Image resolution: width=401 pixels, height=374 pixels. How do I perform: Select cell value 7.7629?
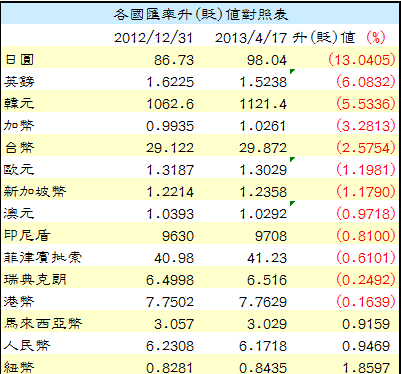pyautogui.click(x=263, y=302)
